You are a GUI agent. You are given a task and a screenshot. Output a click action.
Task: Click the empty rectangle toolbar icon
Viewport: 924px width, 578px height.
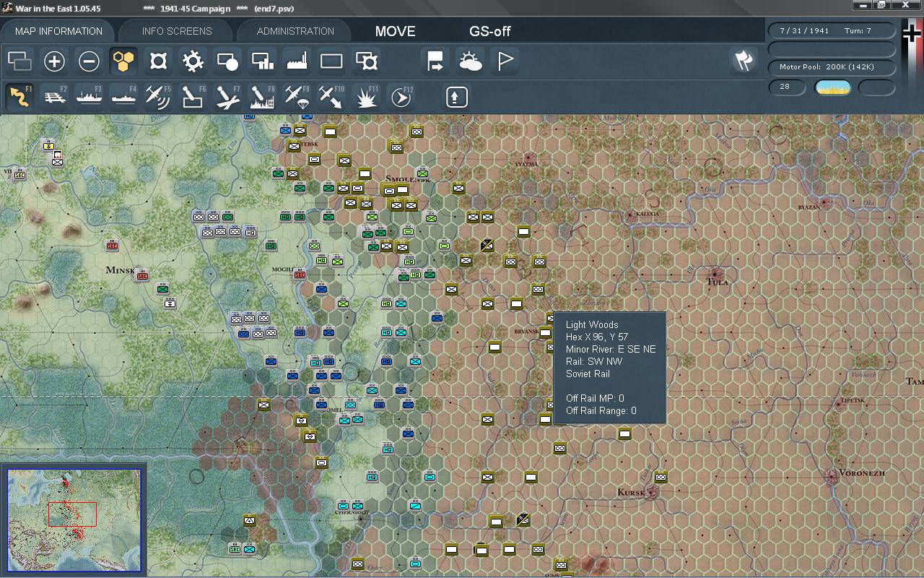tap(331, 61)
